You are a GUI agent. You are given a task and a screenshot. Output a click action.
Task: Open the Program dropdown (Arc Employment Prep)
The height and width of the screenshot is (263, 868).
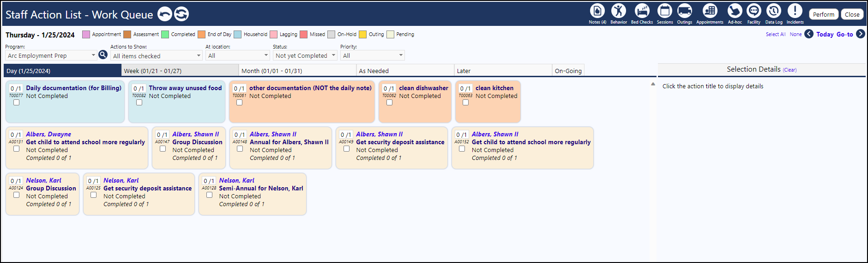click(x=51, y=55)
